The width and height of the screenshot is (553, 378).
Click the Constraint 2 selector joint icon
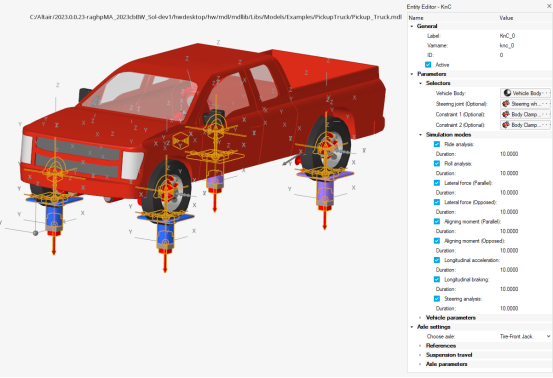(x=506, y=125)
